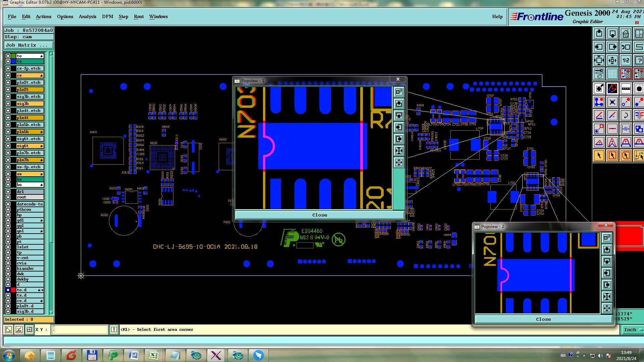Click layer list scrollbar down arrow

click(x=51, y=312)
